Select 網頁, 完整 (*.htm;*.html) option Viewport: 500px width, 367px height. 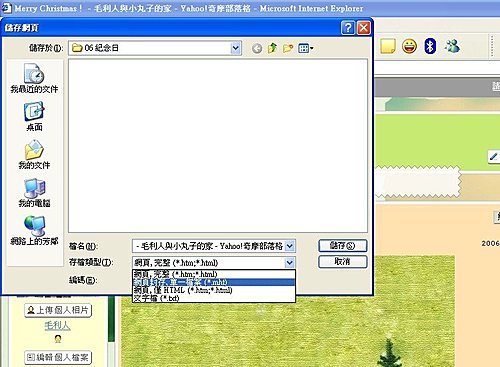(x=214, y=274)
